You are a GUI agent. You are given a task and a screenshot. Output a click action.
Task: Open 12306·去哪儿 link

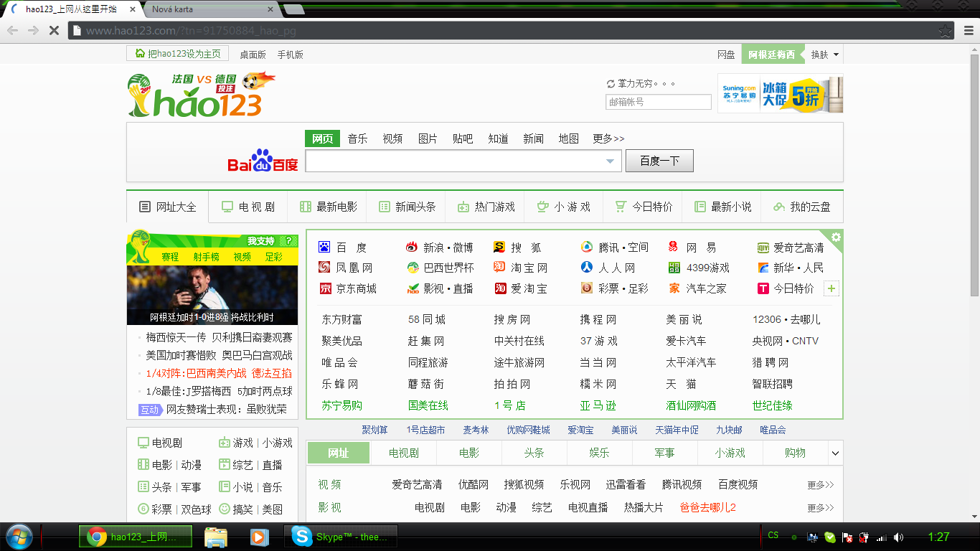(x=786, y=320)
